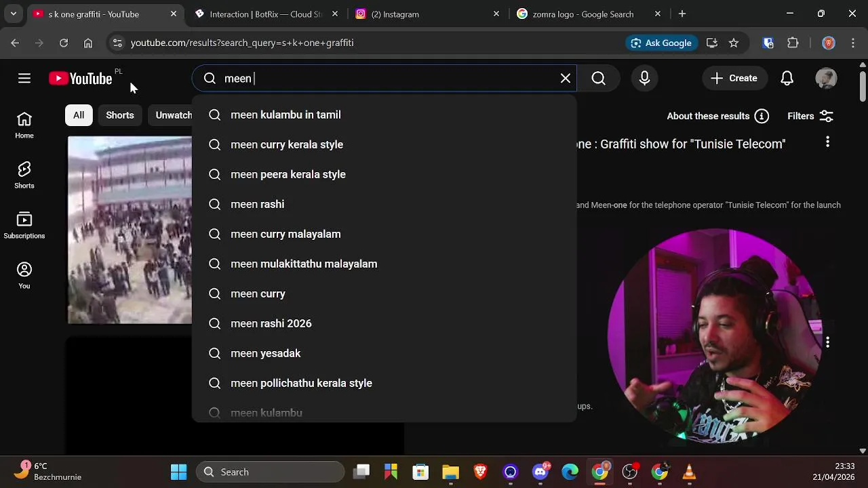Open the Extensions puzzle icon
868x488 pixels.
(x=793, y=43)
